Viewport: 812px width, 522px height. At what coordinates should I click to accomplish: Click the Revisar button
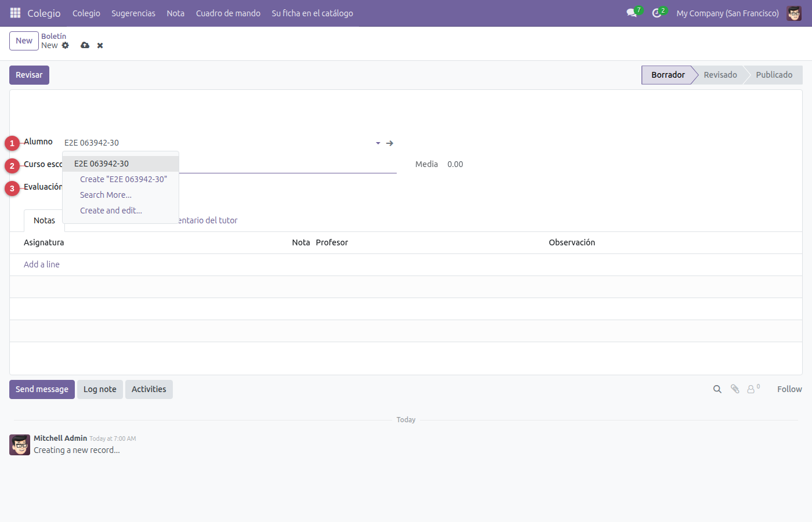(29, 75)
